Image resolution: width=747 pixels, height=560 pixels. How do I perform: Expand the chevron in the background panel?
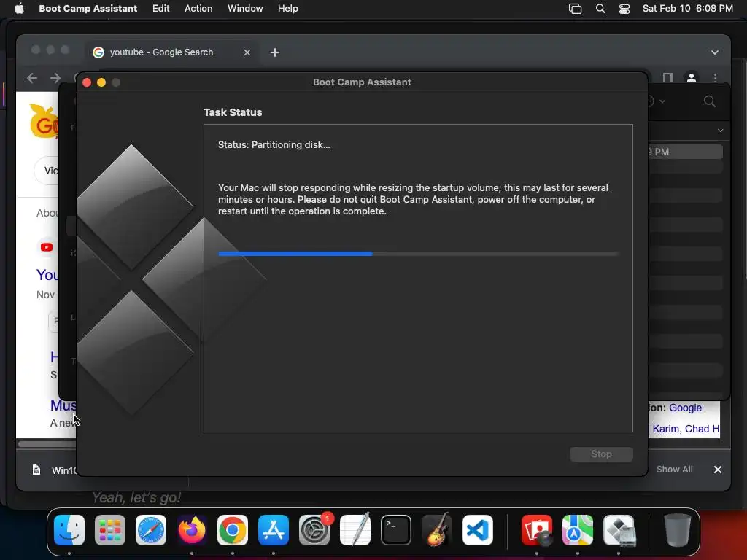[x=720, y=131]
